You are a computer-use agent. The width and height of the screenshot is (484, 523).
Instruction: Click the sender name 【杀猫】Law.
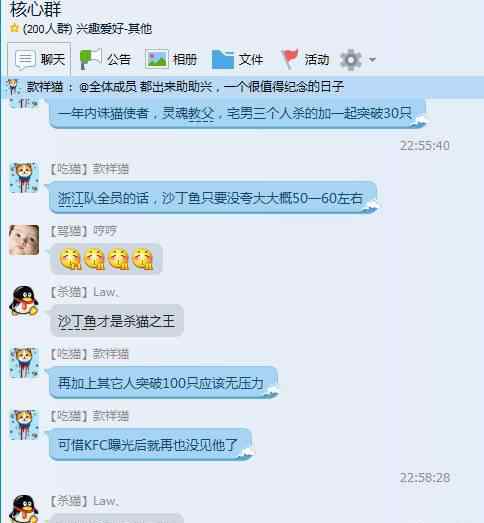coord(85,292)
